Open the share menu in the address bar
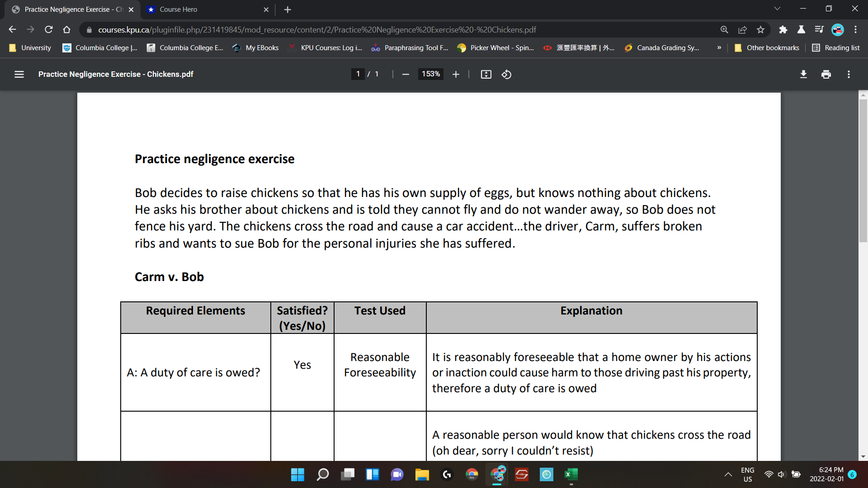 tap(742, 29)
